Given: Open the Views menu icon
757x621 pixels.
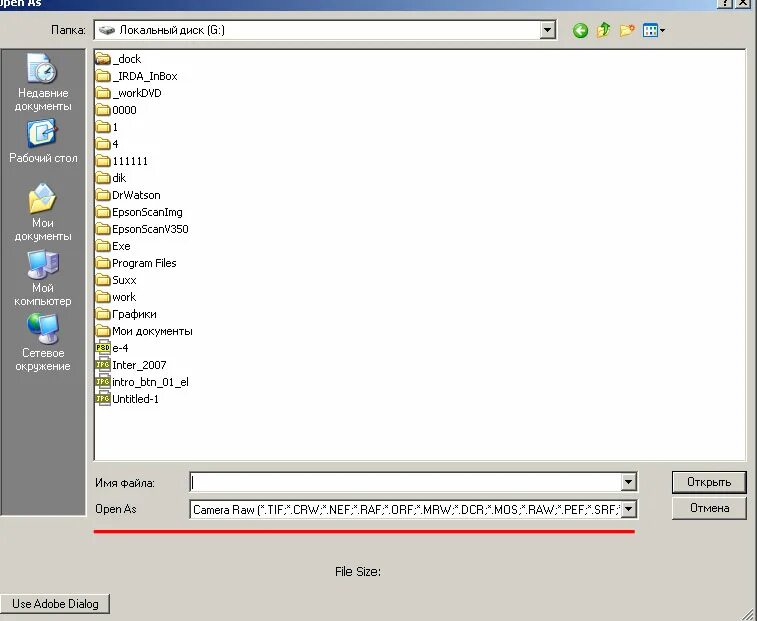Looking at the screenshot, I should pyautogui.click(x=654, y=30).
